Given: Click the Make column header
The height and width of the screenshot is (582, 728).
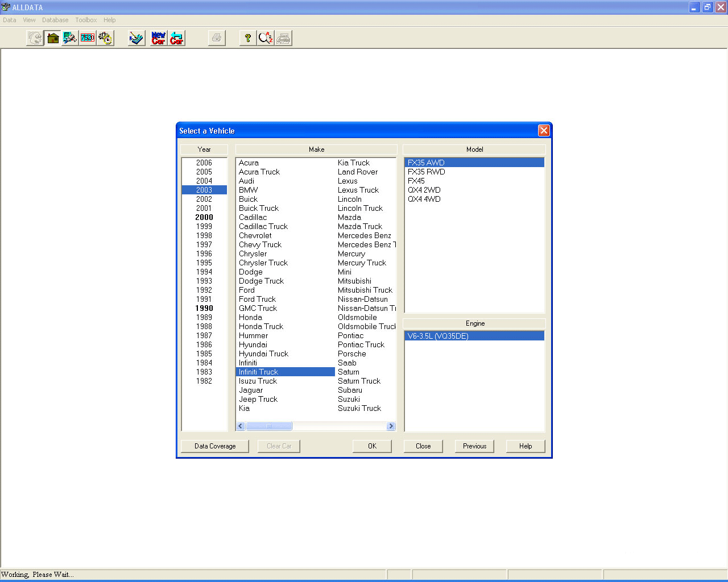Looking at the screenshot, I should 316,149.
